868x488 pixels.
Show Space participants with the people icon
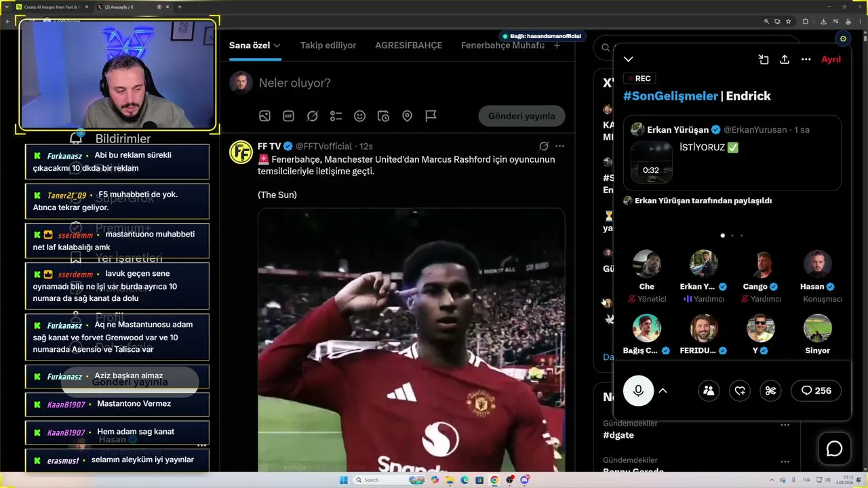[x=709, y=390]
